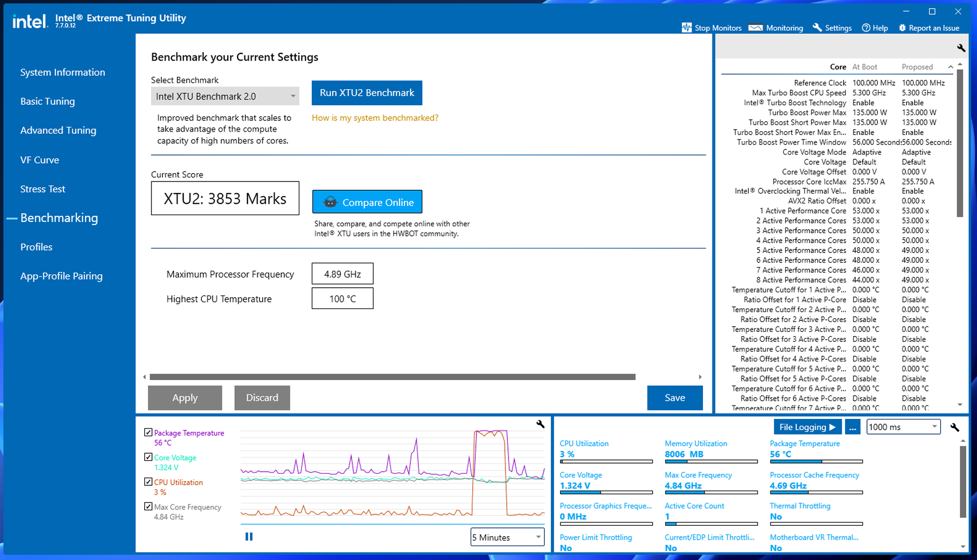Click the horizontal scrollbar of benchmark pane

[x=392, y=377]
